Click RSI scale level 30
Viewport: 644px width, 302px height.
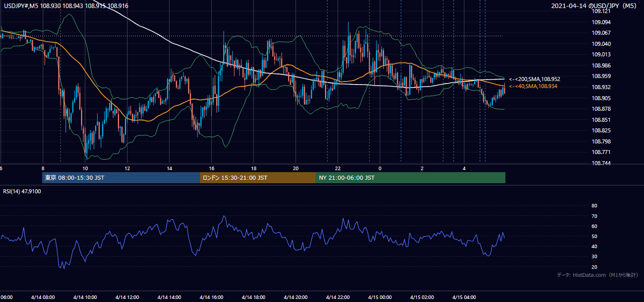tap(594, 257)
